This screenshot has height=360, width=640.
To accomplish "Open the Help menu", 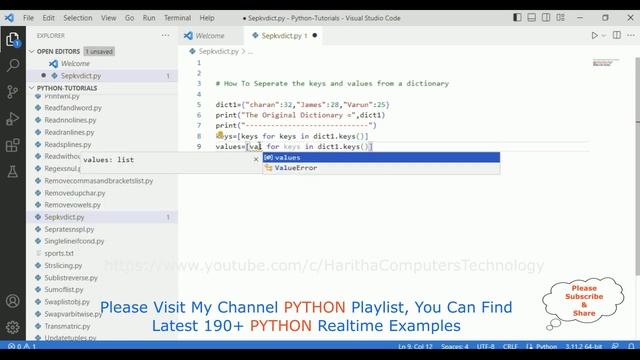I will (207, 18).
